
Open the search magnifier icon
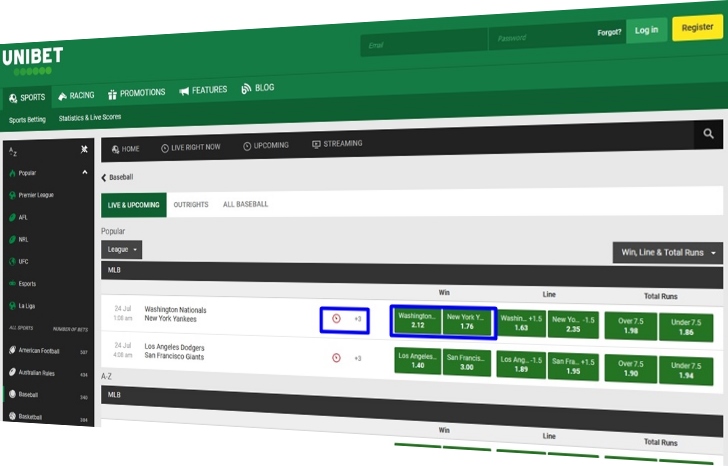coord(708,134)
